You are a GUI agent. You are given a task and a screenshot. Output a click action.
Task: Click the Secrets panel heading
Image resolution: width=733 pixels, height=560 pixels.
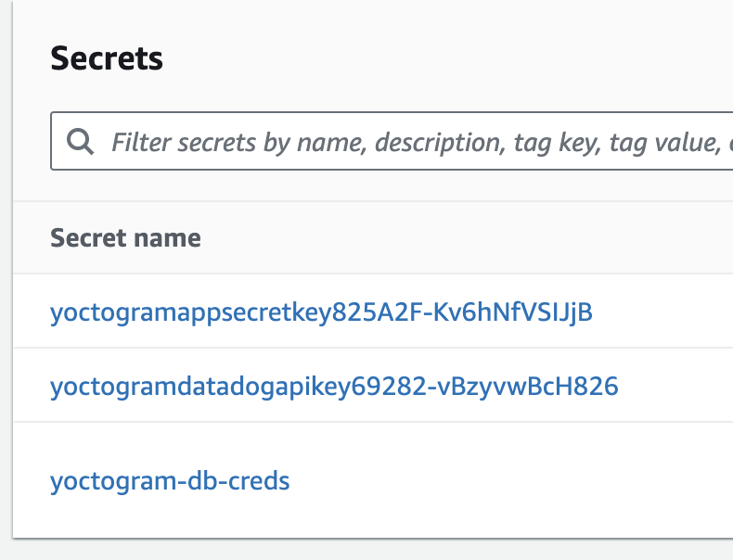click(107, 58)
